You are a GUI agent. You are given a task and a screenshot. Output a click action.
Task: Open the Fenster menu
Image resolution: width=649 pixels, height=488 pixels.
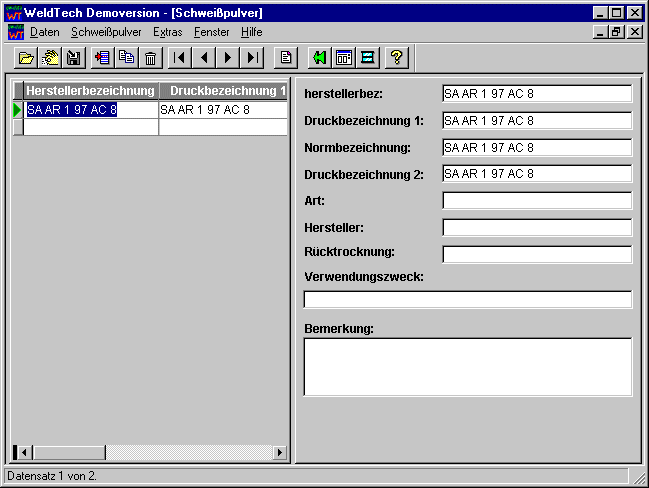click(211, 32)
